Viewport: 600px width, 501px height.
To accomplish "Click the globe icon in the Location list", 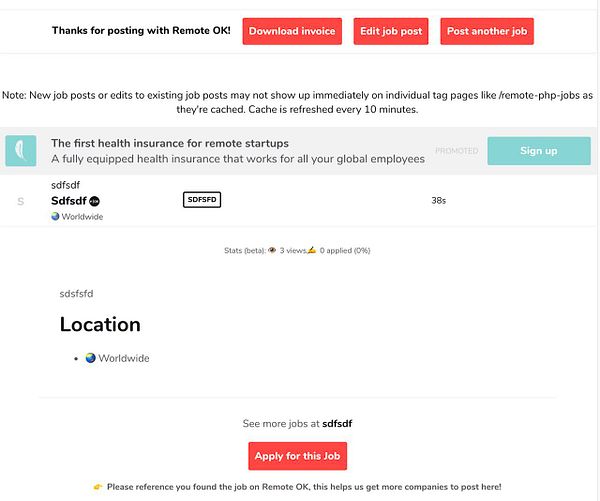I will point(90,358).
